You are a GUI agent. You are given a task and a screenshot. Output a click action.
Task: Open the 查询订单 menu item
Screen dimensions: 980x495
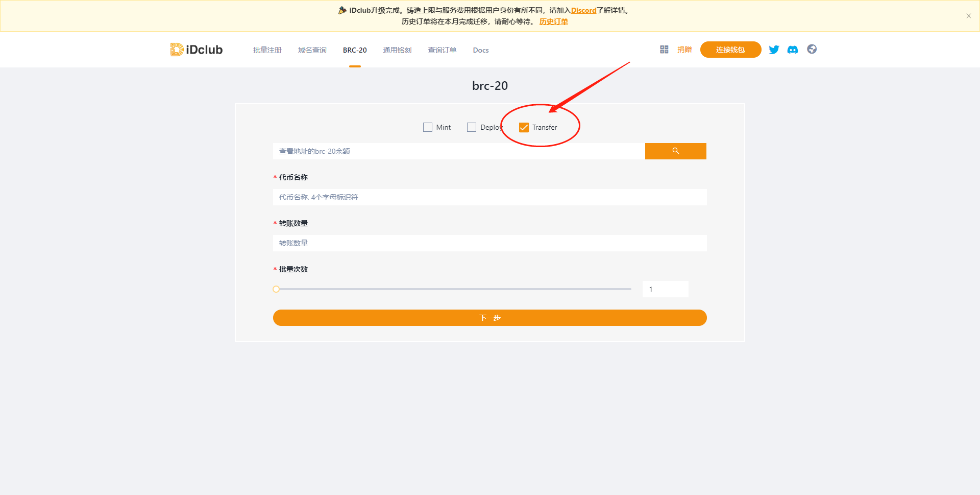pos(442,50)
